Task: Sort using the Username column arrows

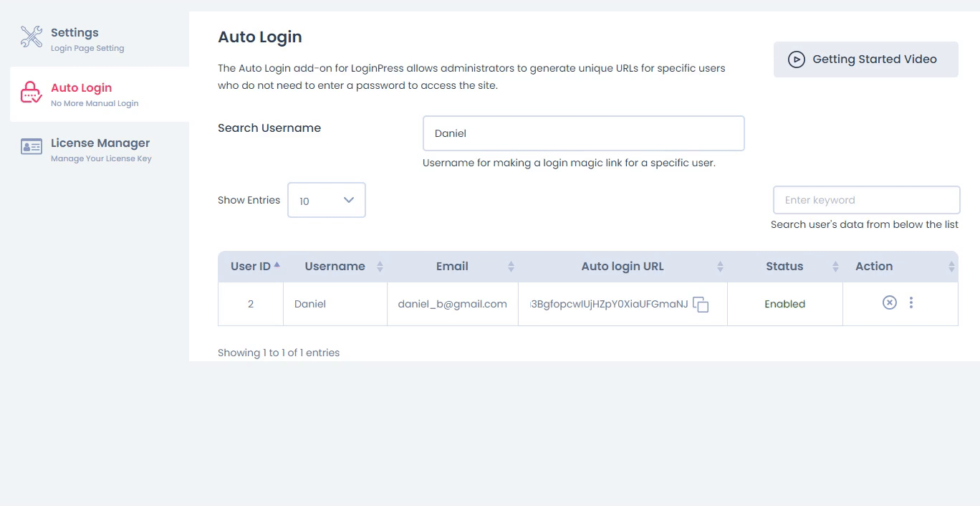Action: tap(380, 267)
